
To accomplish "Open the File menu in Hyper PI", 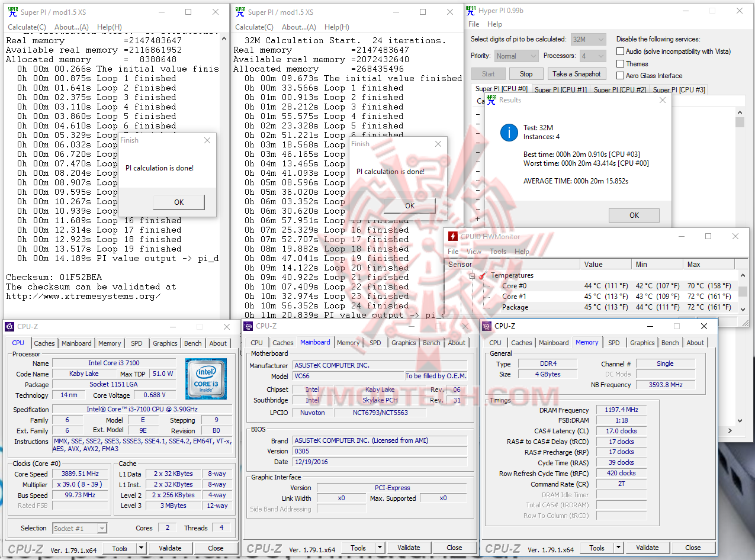I will [x=474, y=24].
